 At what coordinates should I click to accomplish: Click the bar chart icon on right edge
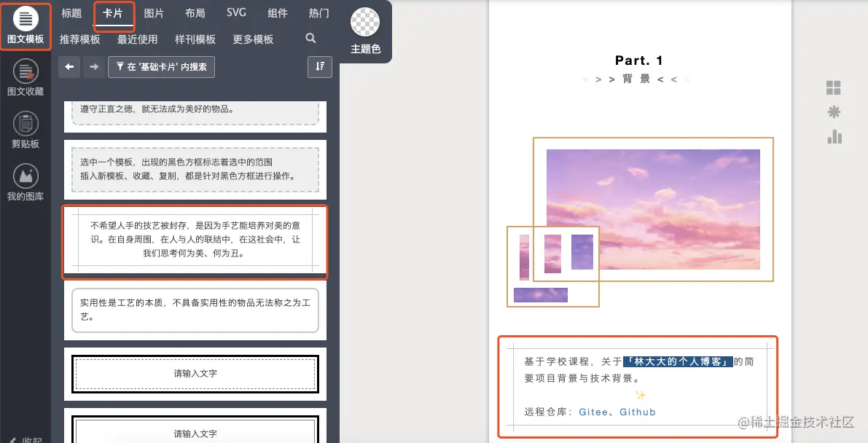[834, 137]
